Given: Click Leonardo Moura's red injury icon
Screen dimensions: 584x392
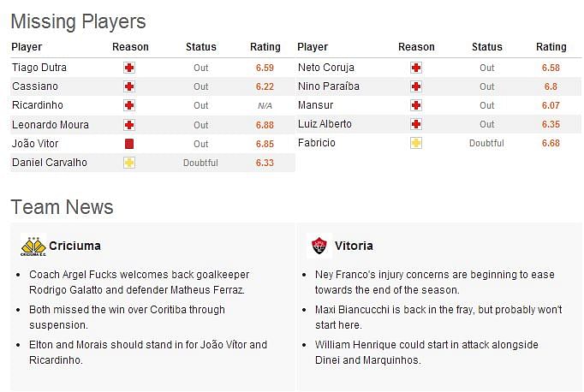Looking at the screenshot, I should (129, 125).
